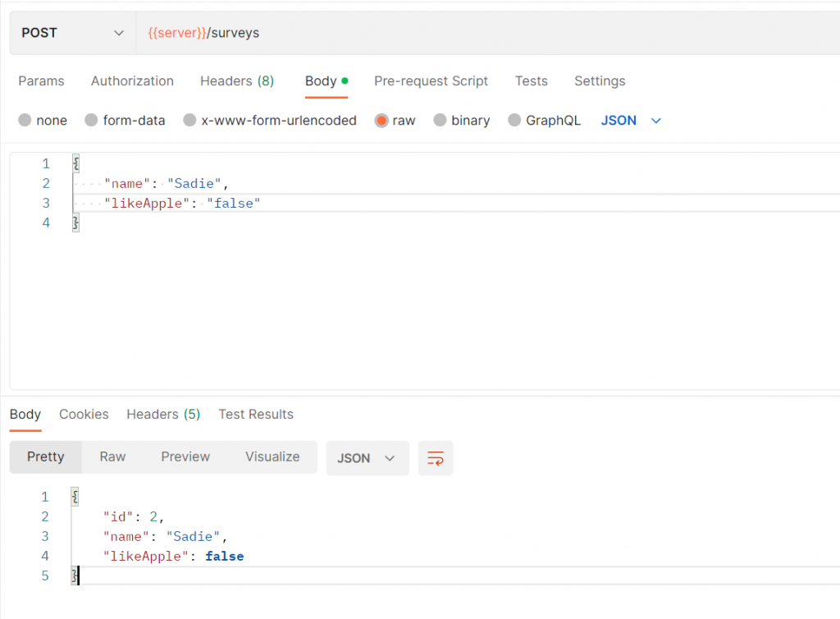
Task: Click line number 1 in request editor
Action: pos(46,163)
